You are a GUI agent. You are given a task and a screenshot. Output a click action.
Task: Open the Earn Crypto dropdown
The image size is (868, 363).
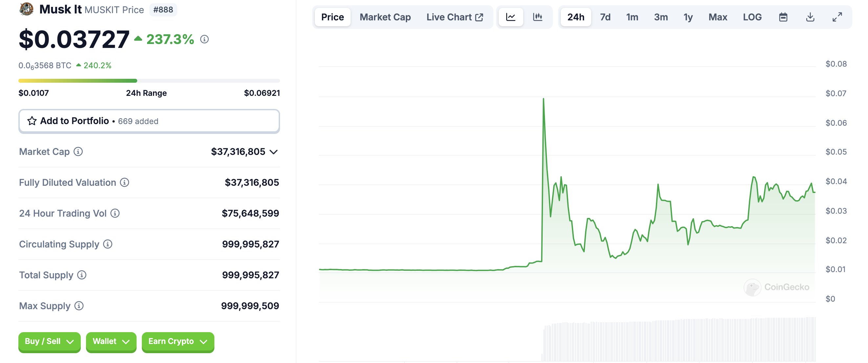(178, 341)
